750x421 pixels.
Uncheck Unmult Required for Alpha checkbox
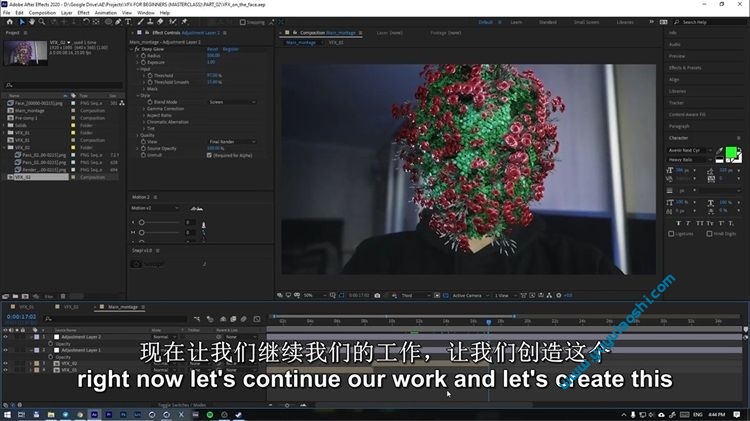[209, 155]
